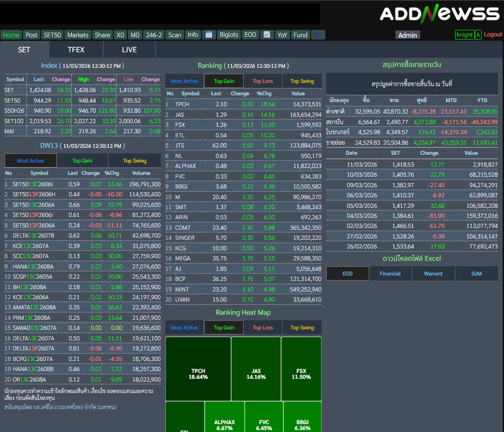The width and height of the screenshot is (504, 432).
Task: Click the TPCH 18.64% heat map tile
Action: (198, 367)
